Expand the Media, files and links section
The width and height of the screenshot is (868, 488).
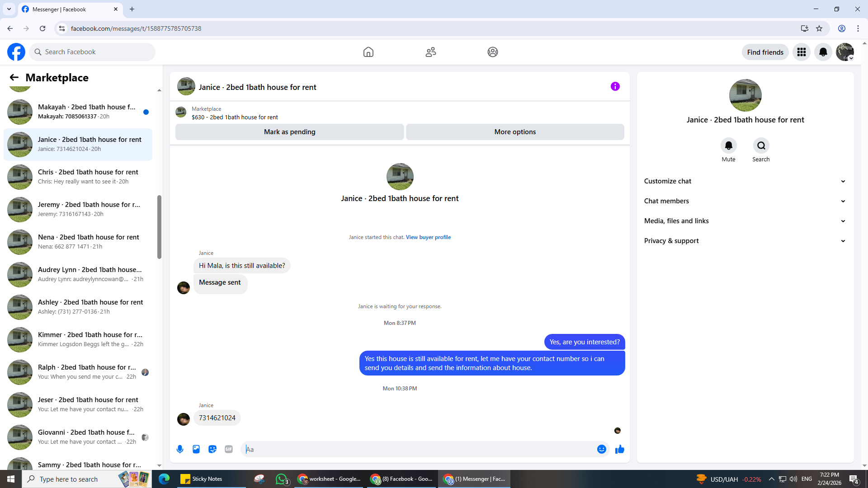(x=745, y=221)
